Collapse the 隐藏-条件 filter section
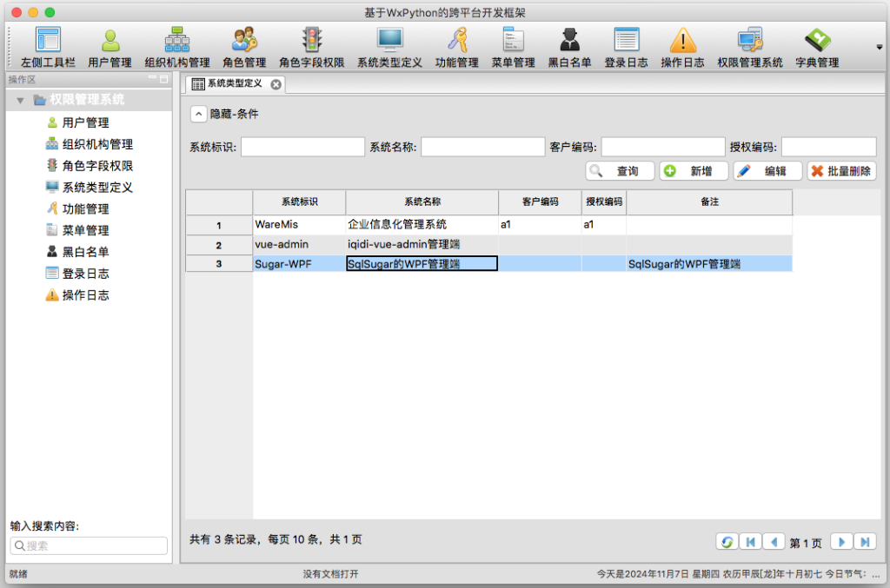Screen dimensions: 890x588 (x=198, y=114)
